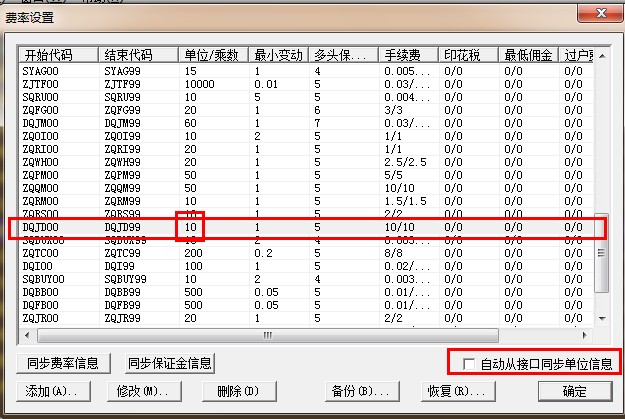Click the horizontal scrollbar thumb

pyautogui.click(x=268, y=335)
